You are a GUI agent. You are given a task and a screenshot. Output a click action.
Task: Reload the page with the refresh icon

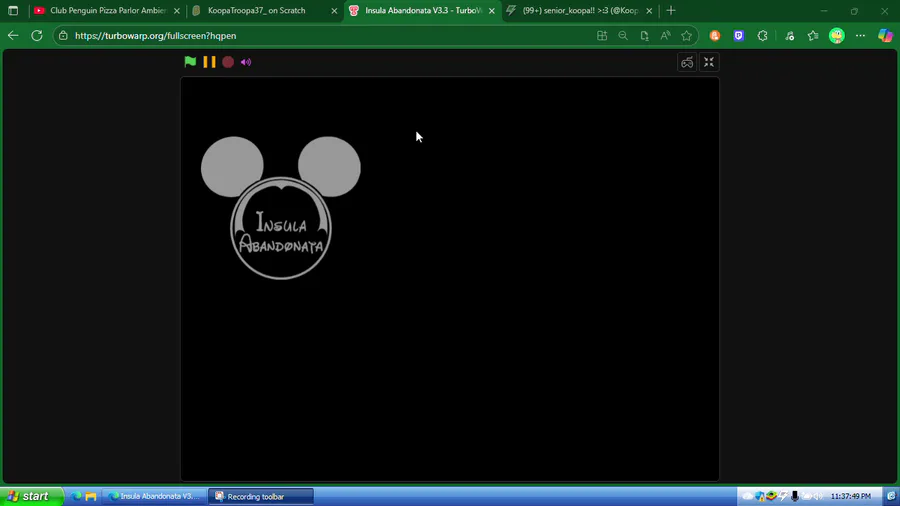[x=37, y=36]
